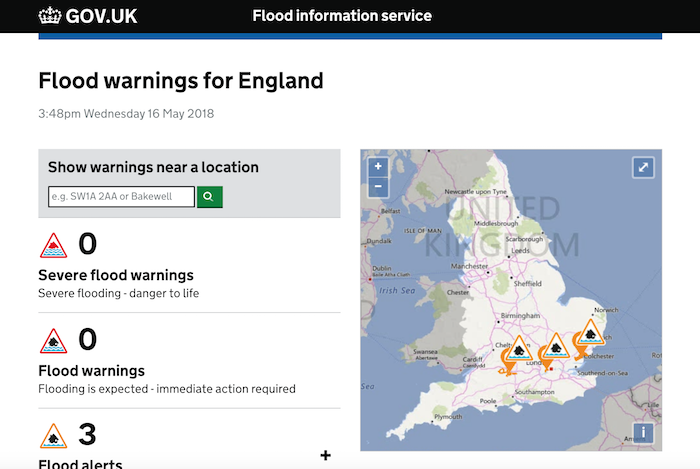Zoom in on the flood map
700x469 pixels.
pyautogui.click(x=377, y=167)
